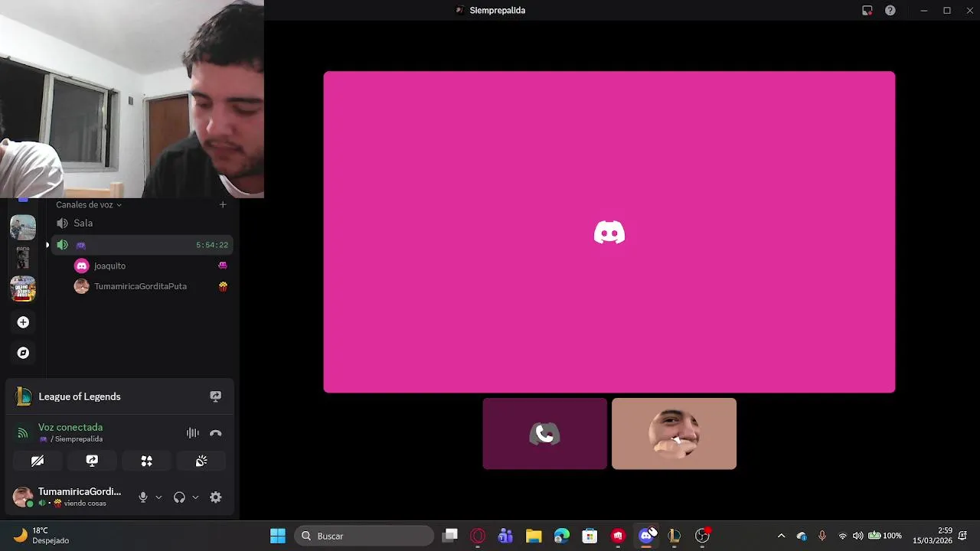This screenshot has width=980, height=551.
Task: Open the 2:59 clock and date
Action: click(x=933, y=536)
